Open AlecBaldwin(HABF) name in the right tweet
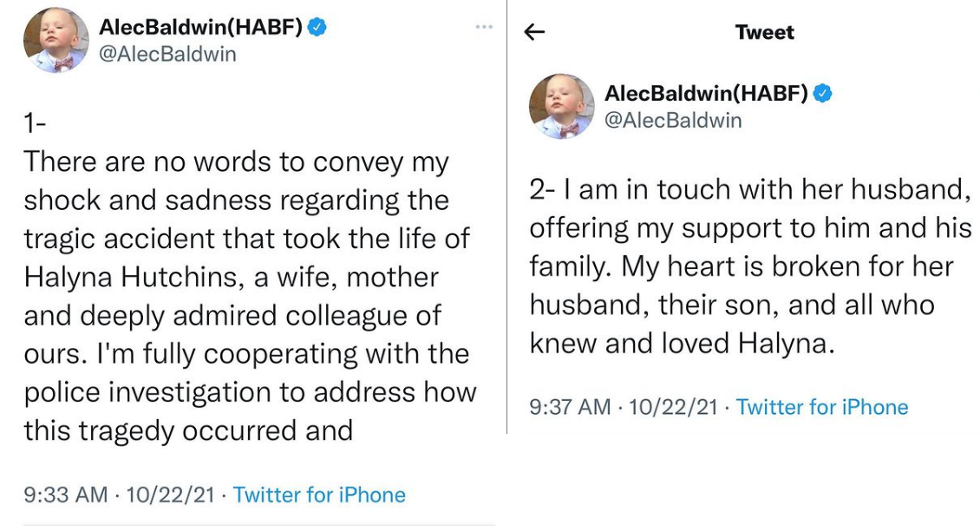 (706, 93)
